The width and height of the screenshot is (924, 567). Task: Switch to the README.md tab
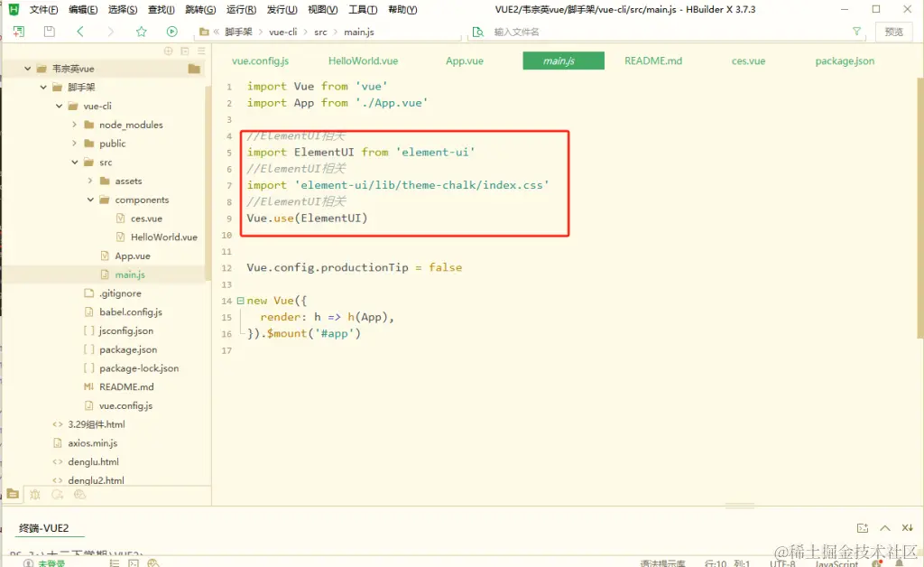(653, 60)
